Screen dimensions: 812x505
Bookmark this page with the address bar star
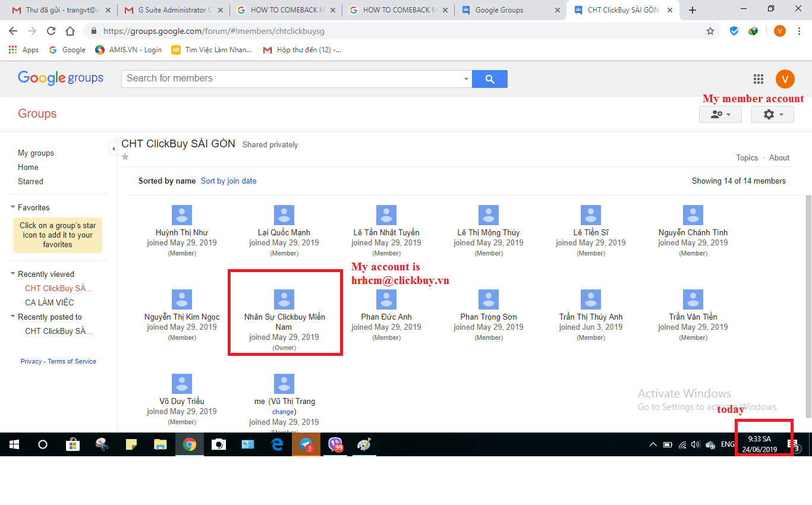710,31
